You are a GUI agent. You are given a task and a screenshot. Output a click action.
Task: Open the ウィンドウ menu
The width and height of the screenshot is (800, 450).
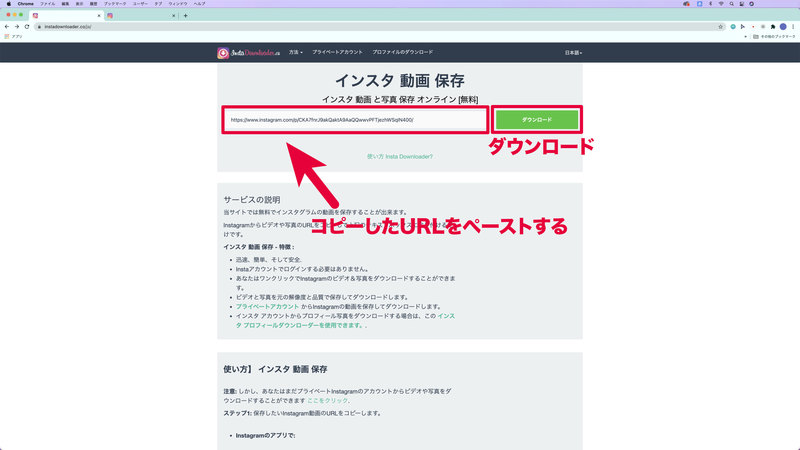[x=178, y=4]
